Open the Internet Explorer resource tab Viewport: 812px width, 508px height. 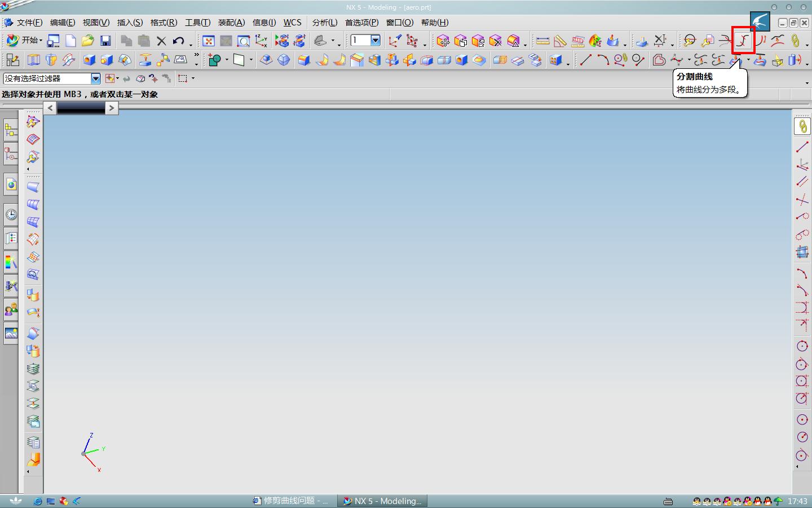click(11, 185)
